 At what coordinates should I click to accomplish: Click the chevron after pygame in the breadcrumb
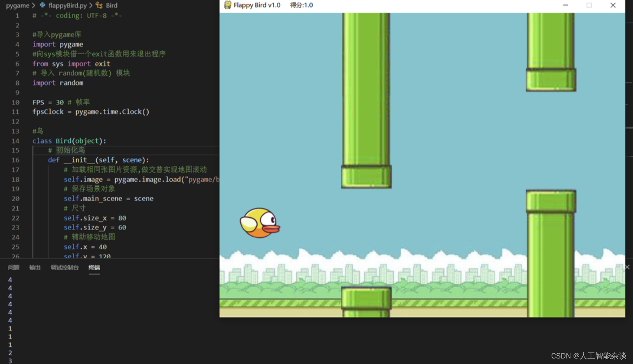[x=34, y=5]
